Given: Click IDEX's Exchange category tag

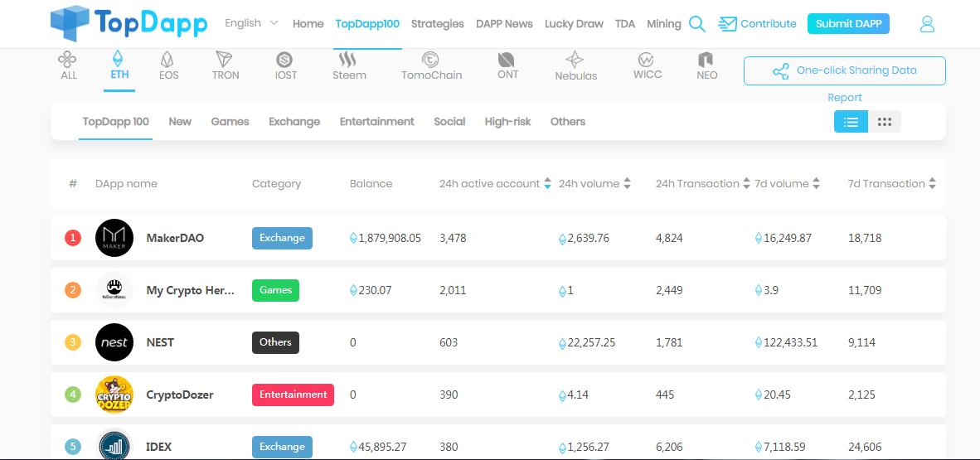Looking at the screenshot, I should 282,446.
